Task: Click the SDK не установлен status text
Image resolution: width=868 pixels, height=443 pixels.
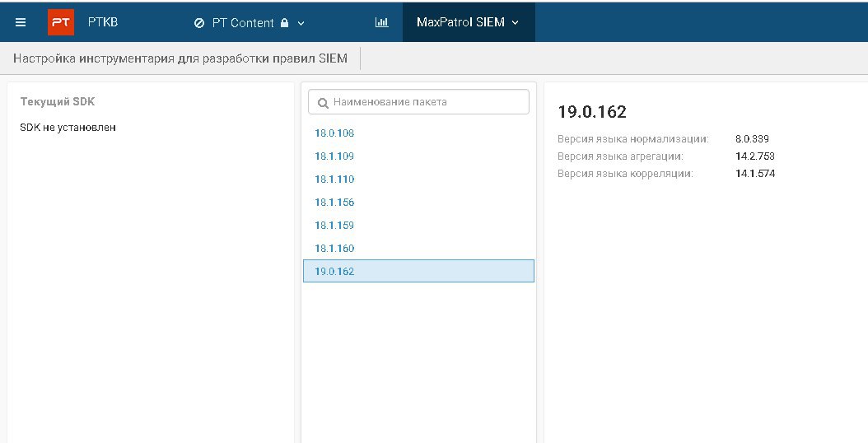Action: tap(68, 128)
